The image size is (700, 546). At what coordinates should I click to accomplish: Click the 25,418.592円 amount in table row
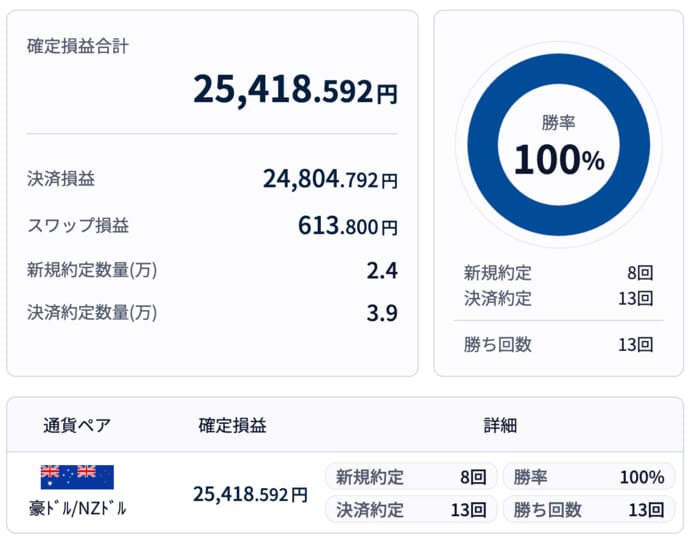click(x=250, y=494)
